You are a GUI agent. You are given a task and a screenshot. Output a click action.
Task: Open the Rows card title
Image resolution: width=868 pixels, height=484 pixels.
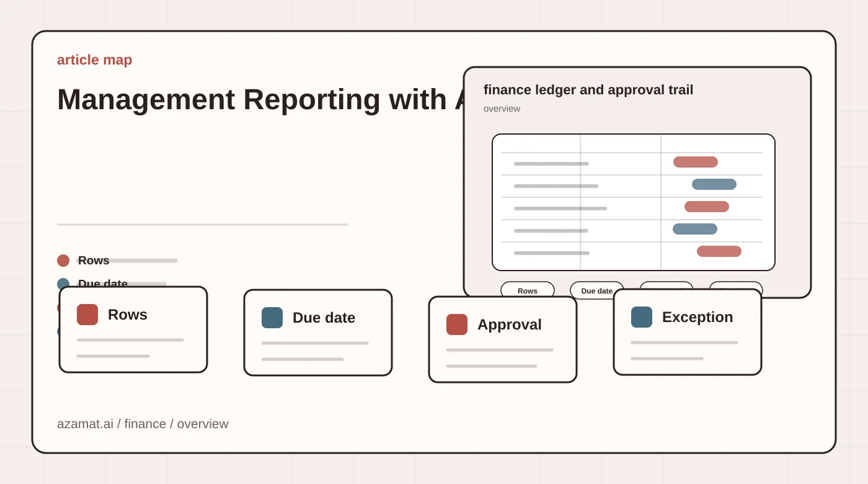[x=128, y=315]
